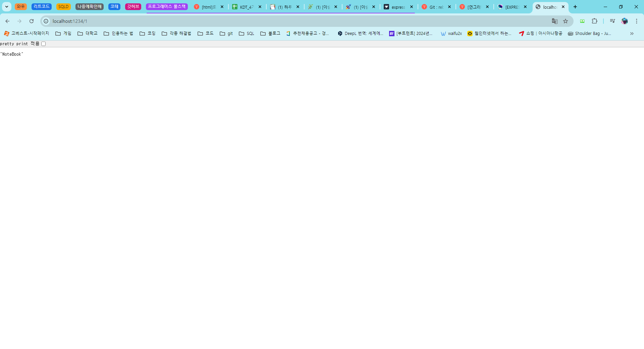Screen dimensions: 644x349
Task: Open the SQL bookmark folder
Action: [247, 34]
